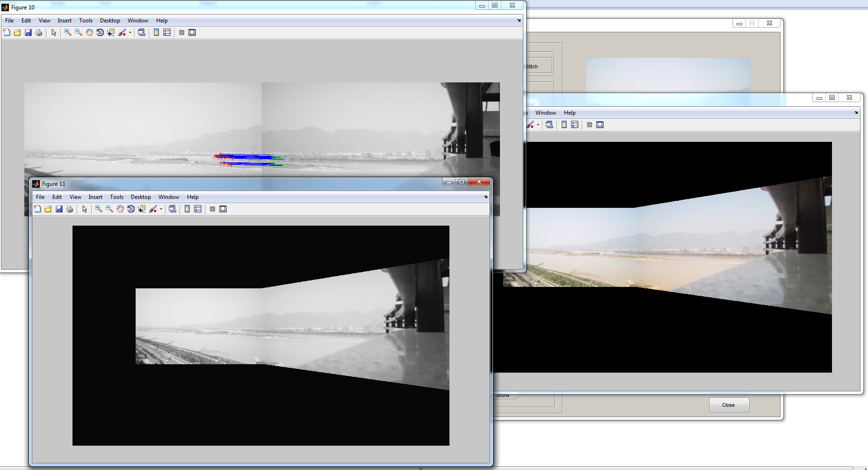Viewport: 868px width, 470px height.
Task: Click New Figure icon in Figure 11
Action: tap(37, 209)
